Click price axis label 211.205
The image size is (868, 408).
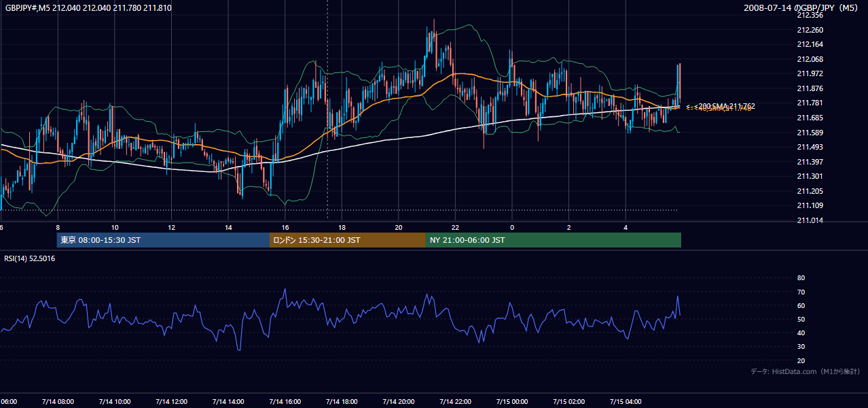tap(810, 191)
